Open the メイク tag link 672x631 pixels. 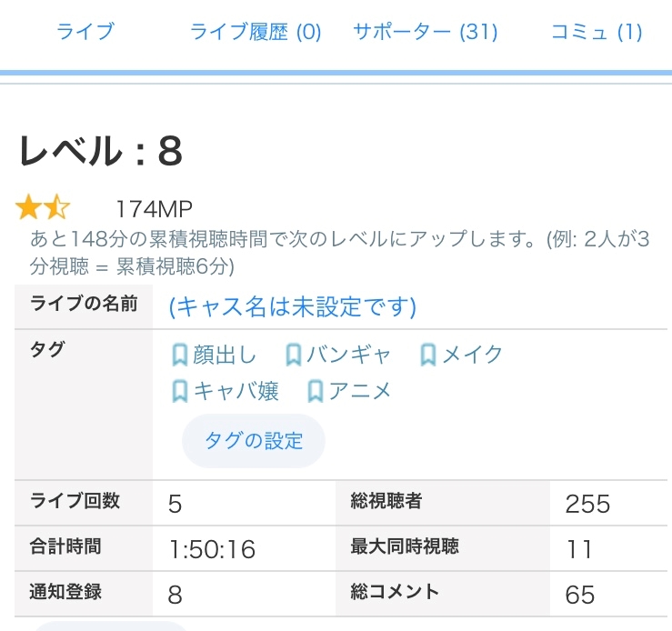[x=472, y=355]
